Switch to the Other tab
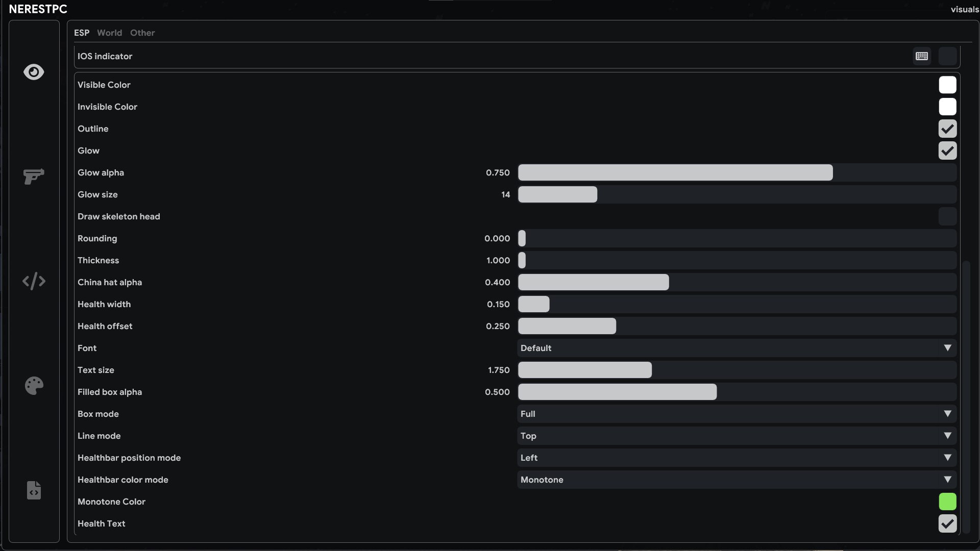Viewport: 980px width, 551px height. tap(142, 33)
